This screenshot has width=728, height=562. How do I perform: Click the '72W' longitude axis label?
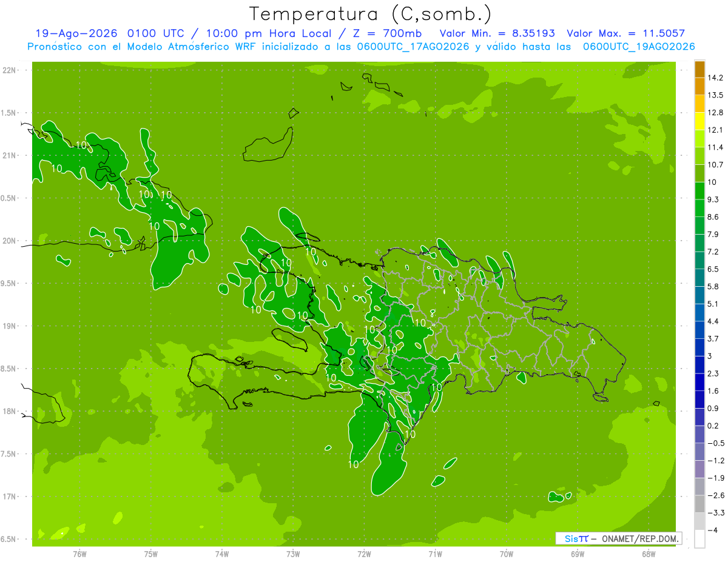[364, 555]
